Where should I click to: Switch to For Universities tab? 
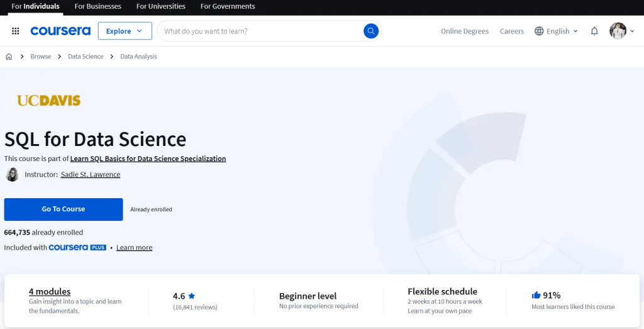161,6
